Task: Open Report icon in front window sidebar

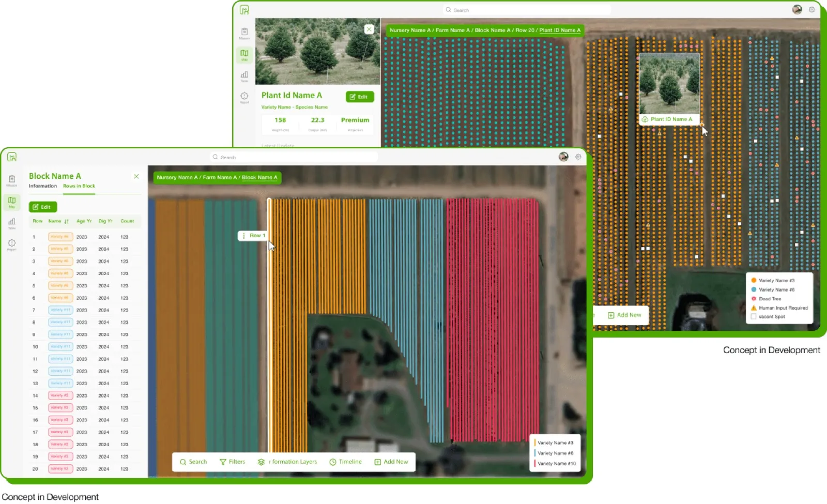Action: point(12,245)
